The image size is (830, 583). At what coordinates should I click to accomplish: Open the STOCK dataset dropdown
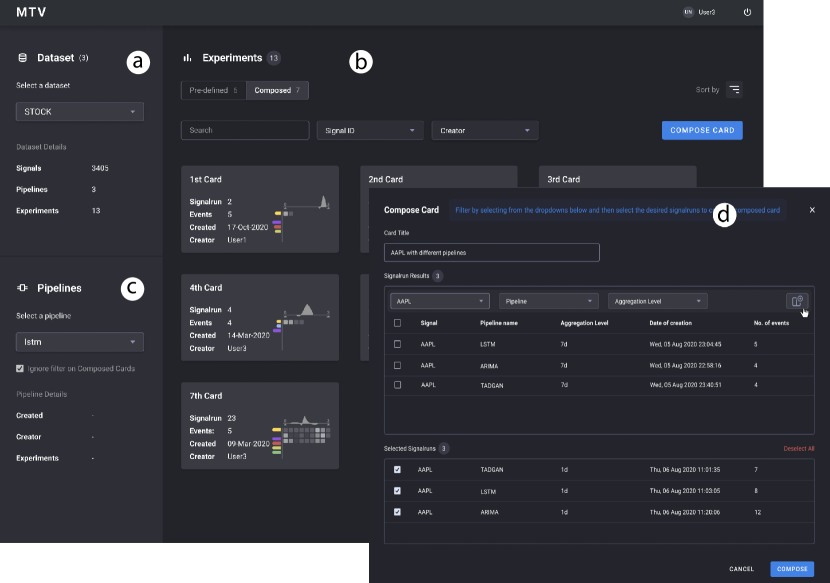click(80, 112)
